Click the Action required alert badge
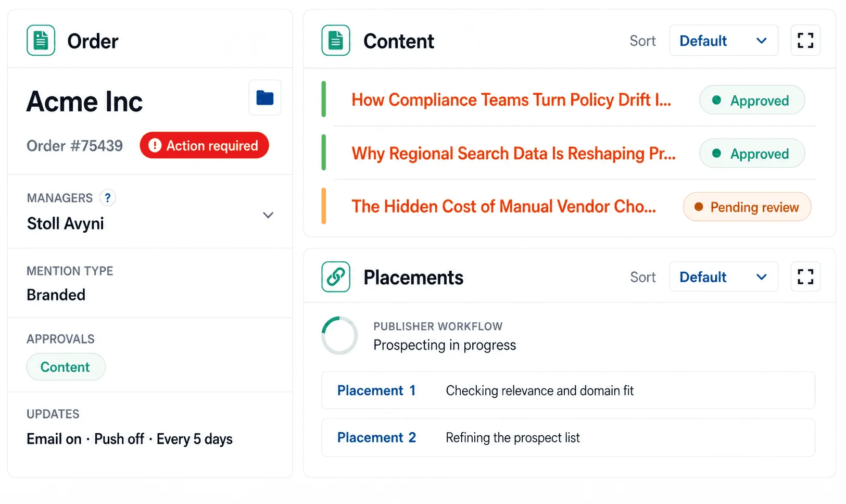Image resolution: width=846 pixels, height=504 pixels. pos(204,145)
